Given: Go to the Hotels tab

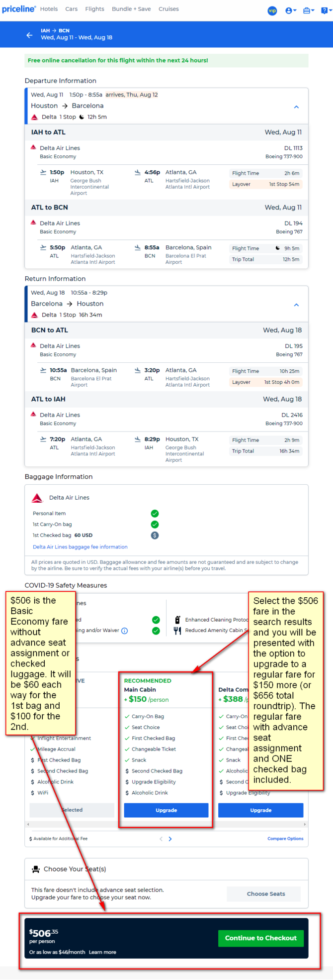Looking at the screenshot, I should (49, 9).
